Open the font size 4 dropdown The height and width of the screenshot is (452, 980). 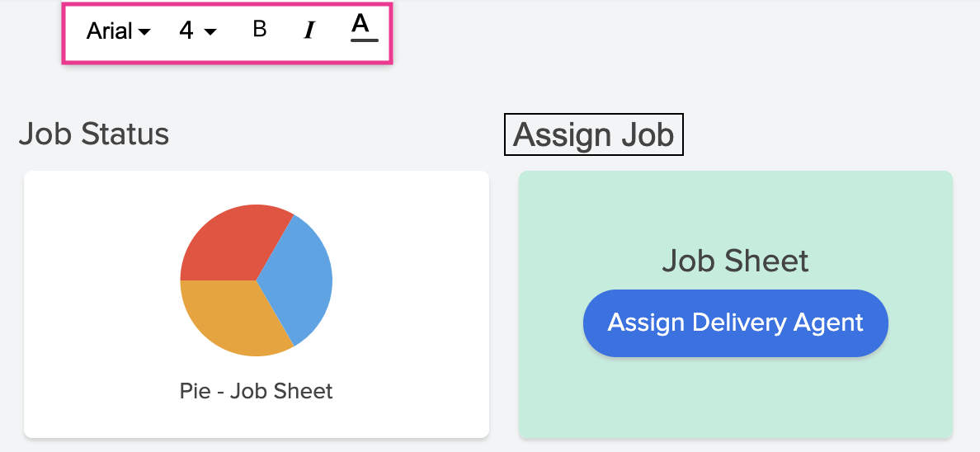(x=197, y=31)
